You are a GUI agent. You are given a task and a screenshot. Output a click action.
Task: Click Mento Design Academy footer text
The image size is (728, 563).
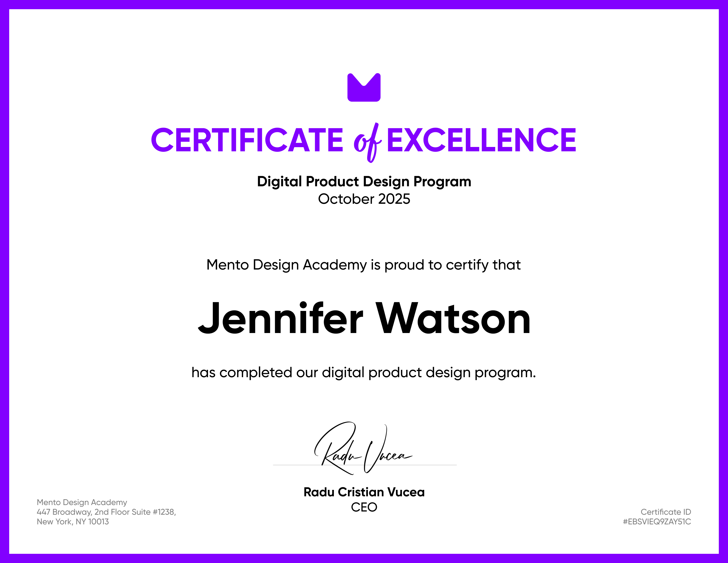[82, 502]
